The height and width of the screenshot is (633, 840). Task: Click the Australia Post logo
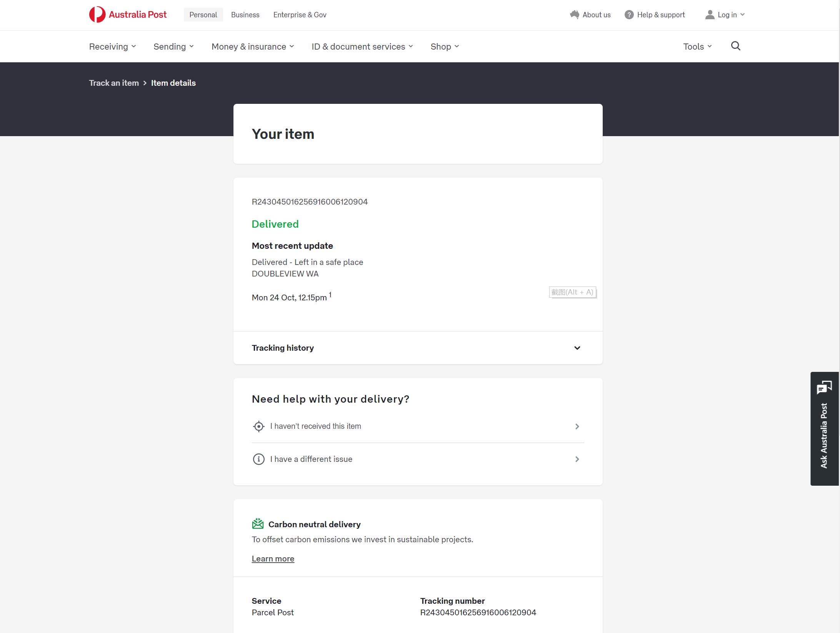[x=128, y=15]
